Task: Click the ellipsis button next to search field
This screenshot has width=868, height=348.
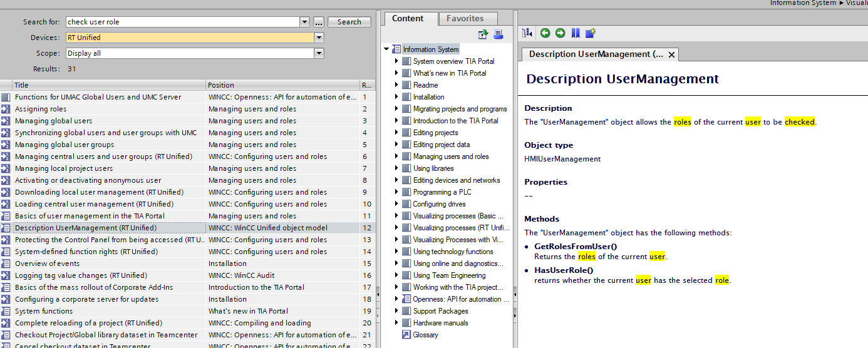Action: (319, 22)
